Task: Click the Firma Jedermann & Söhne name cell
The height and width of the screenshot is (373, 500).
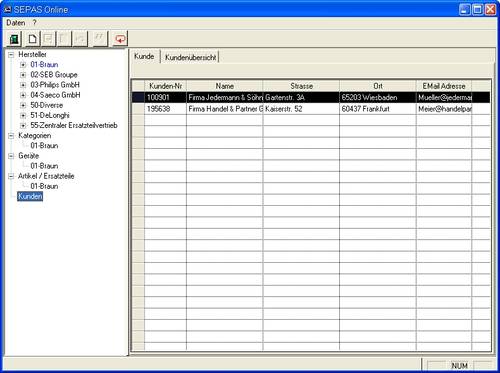Action: [x=225, y=97]
